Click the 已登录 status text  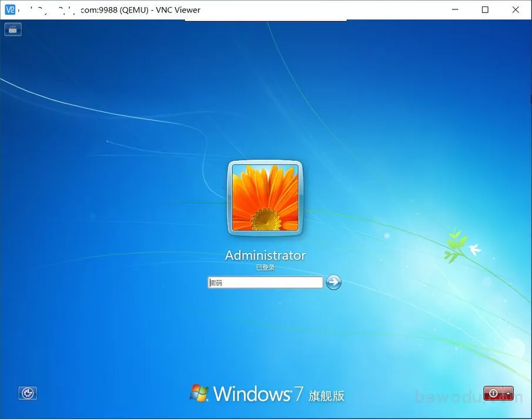point(265,268)
